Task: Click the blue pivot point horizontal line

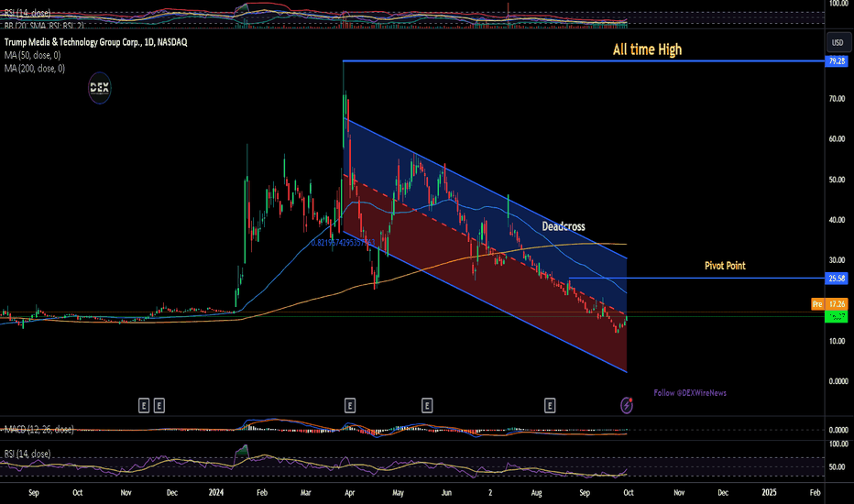Action: coord(696,279)
